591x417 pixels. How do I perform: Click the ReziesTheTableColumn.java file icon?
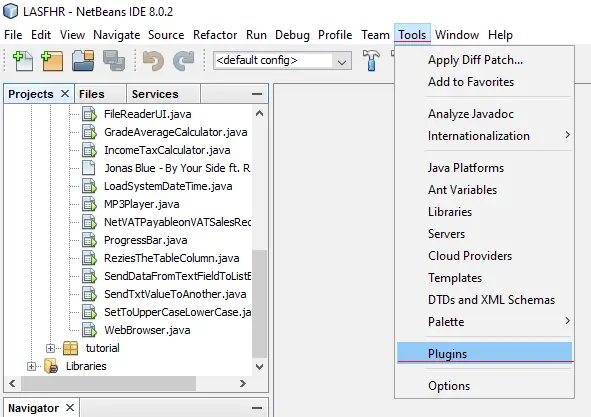coord(89,258)
